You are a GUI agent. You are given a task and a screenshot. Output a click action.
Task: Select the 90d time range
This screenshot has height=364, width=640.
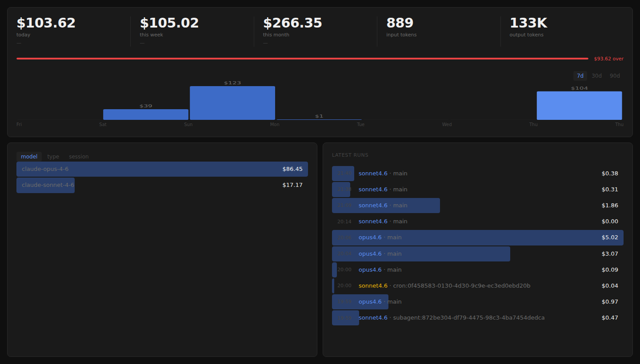click(x=615, y=75)
